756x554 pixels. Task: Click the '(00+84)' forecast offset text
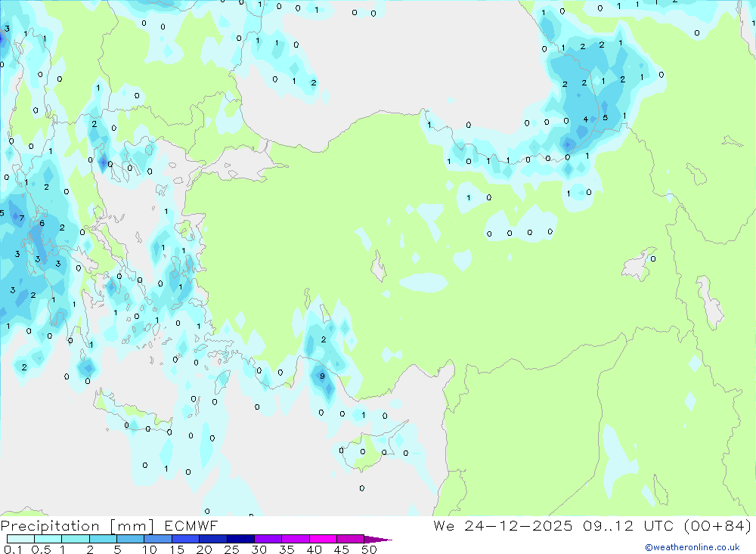(717, 525)
